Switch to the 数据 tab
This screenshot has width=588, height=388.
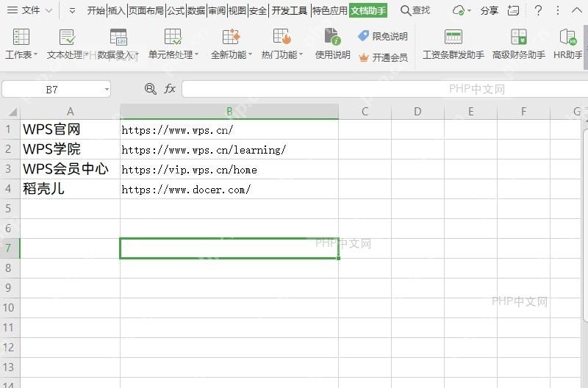click(x=196, y=10)
